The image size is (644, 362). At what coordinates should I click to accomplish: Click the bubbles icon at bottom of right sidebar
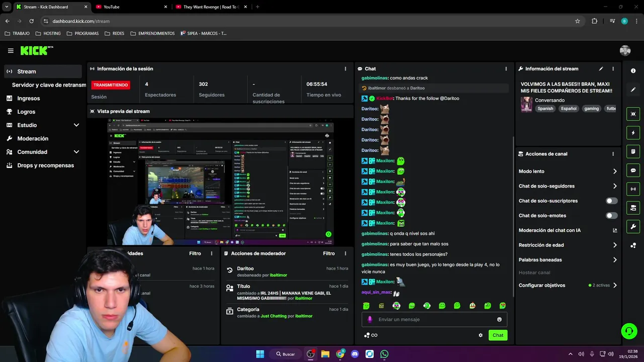coord(633,245)
